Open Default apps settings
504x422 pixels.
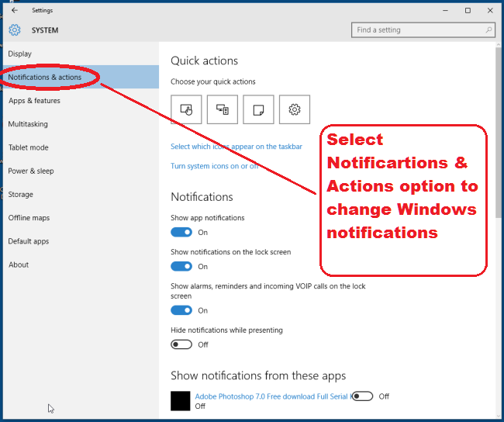tap(81, 241)
